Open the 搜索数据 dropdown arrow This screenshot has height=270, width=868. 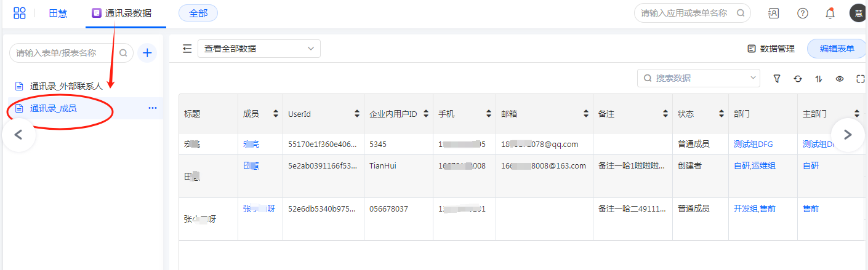point(753,78)
